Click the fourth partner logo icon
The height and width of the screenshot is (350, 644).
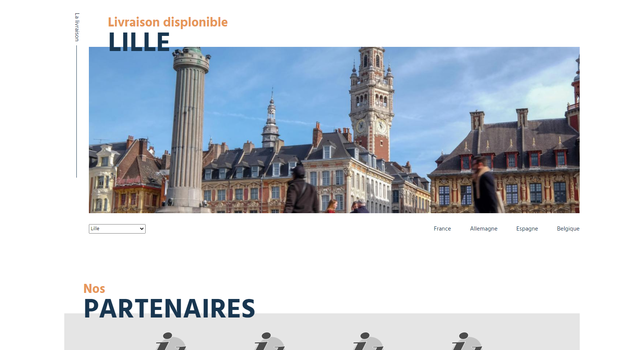tap(467, 341)
